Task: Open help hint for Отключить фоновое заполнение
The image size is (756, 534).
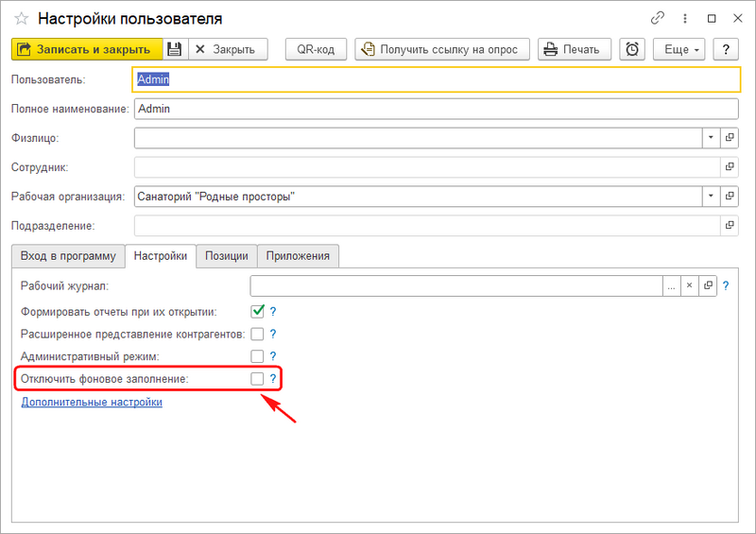Action: point(273,379)
